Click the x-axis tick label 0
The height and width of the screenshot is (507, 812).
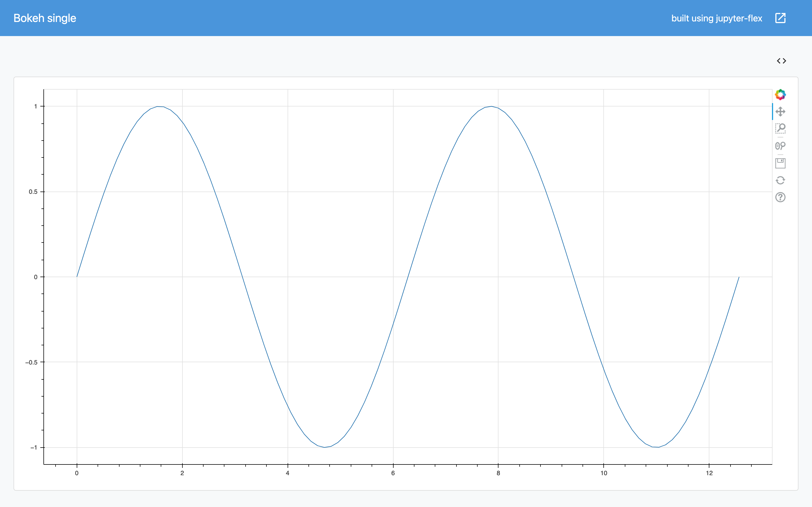tap(77, 473)
